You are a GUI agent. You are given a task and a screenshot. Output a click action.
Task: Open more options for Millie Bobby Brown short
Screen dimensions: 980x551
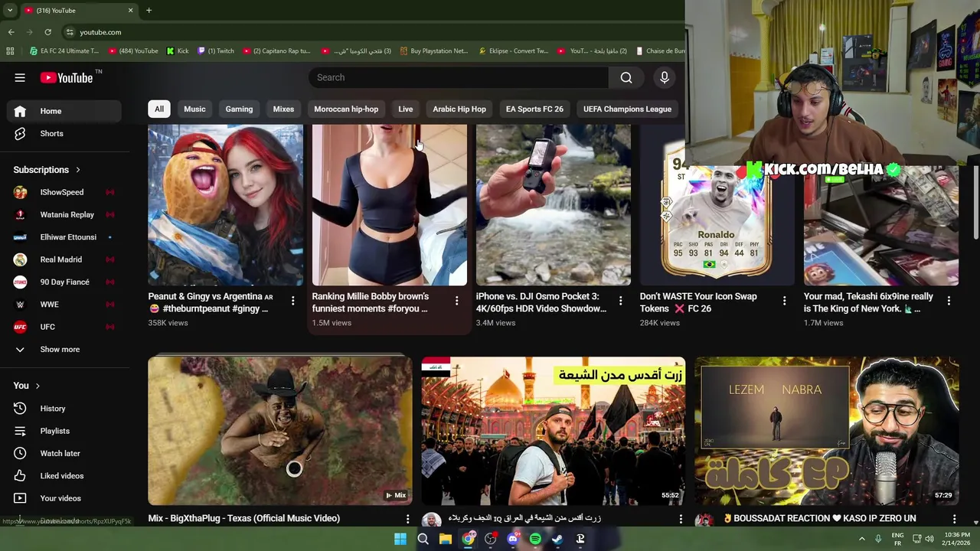[456, 302]
